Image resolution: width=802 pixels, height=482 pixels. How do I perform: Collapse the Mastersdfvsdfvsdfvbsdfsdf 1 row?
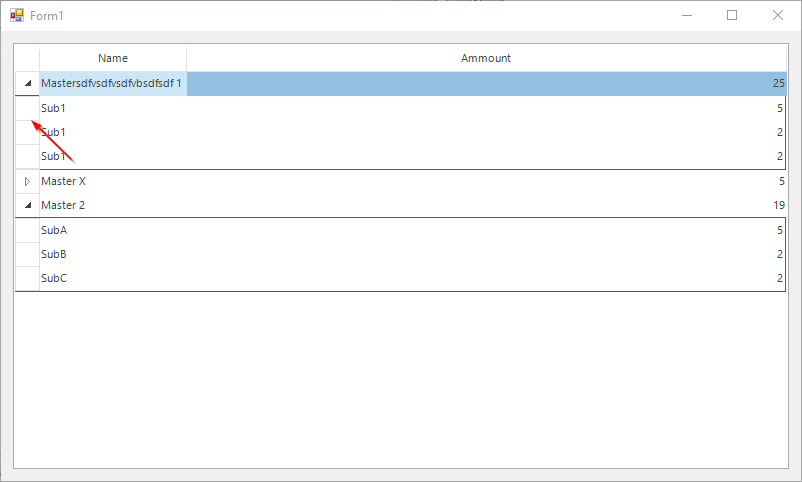click(x=27, y=84)
